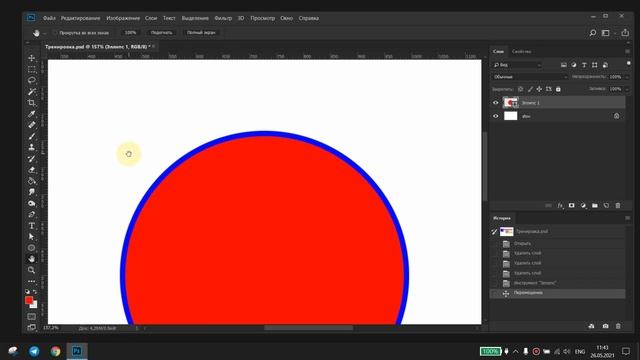The height and width of the screenshot is (360, 640).
Task: Hide the Background layer eye
Action: tap(496, 116)
